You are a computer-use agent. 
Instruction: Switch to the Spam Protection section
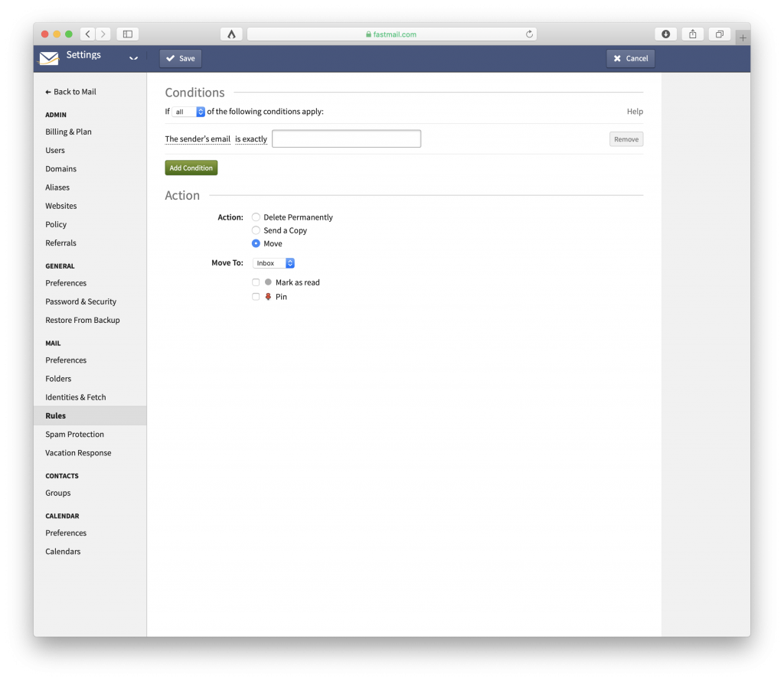click(74, 434)
